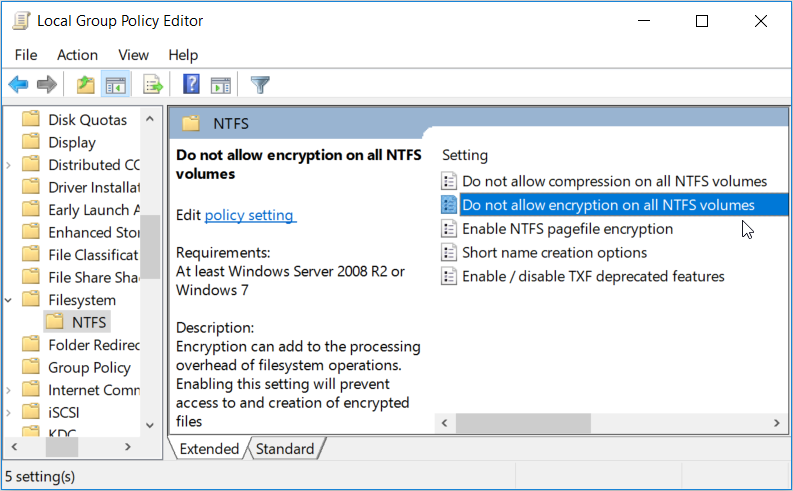The image size is (793, 491).
Task: Switch to the Standard tab
Action: point(284,449)
